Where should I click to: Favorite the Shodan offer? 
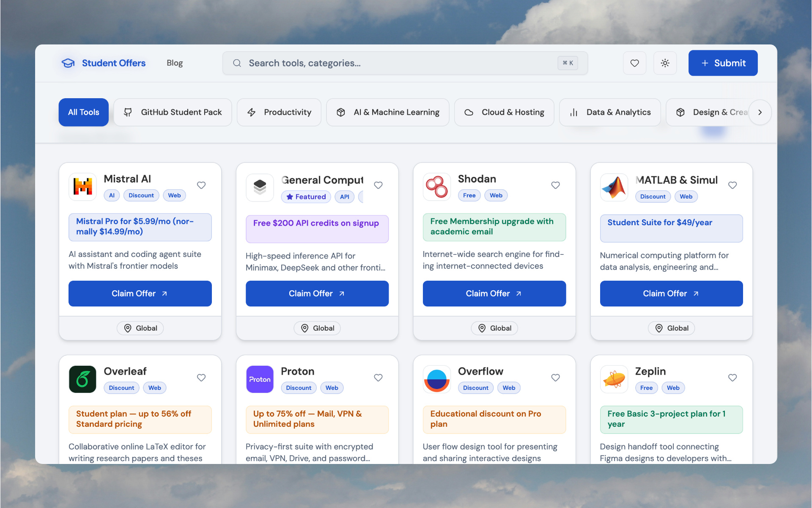[555, 185]
